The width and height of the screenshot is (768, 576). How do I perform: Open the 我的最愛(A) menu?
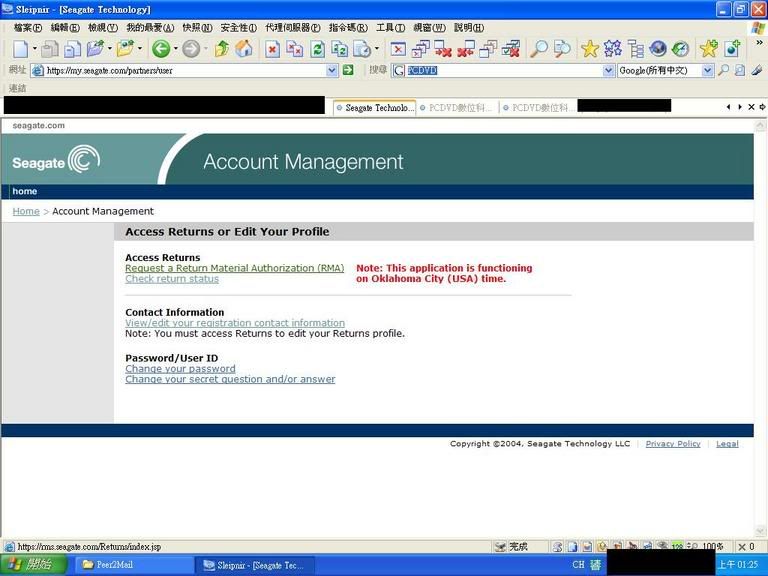tap(150, 28)
